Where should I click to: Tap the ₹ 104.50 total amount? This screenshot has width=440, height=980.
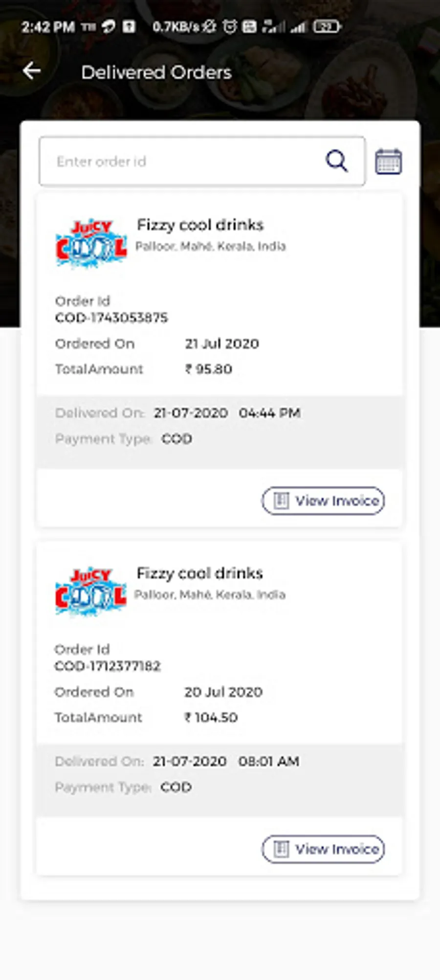pyautogui.click(x=211, y=717)
